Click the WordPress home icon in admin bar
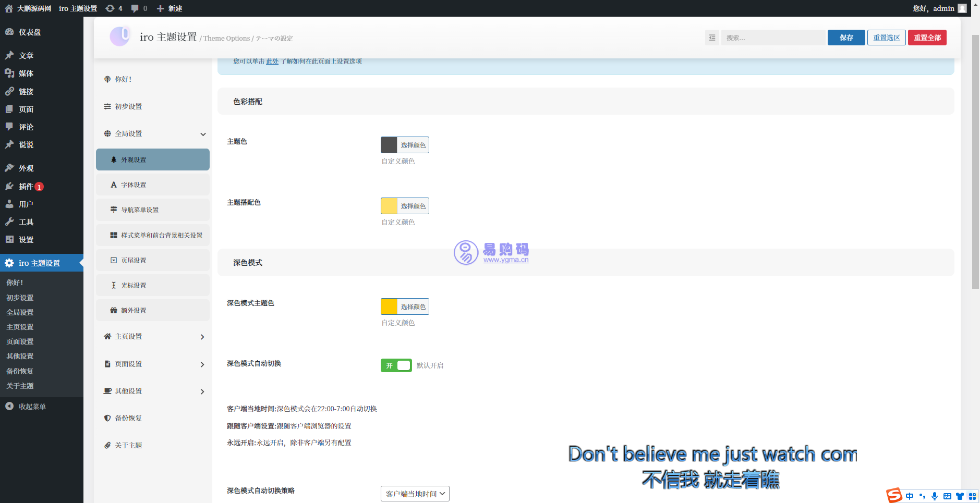Screen dimensions: 980x503 (9, 8)
